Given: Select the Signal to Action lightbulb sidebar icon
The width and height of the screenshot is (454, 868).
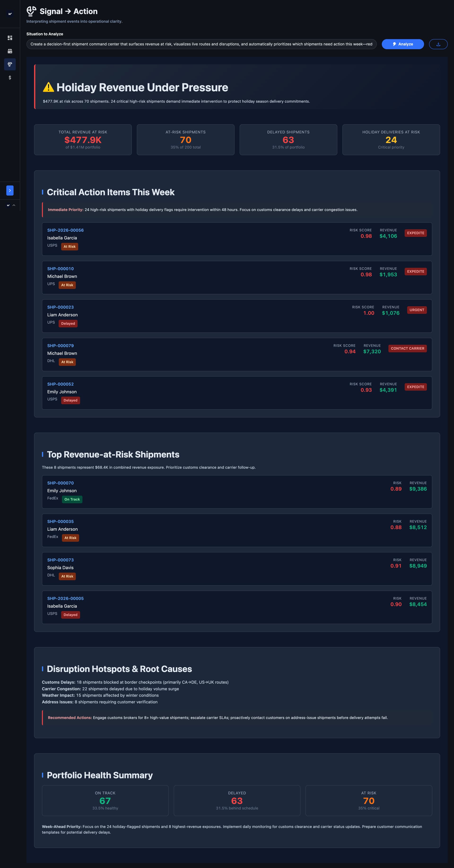Looking at the screenshot, I should click(x=10, y=64).
